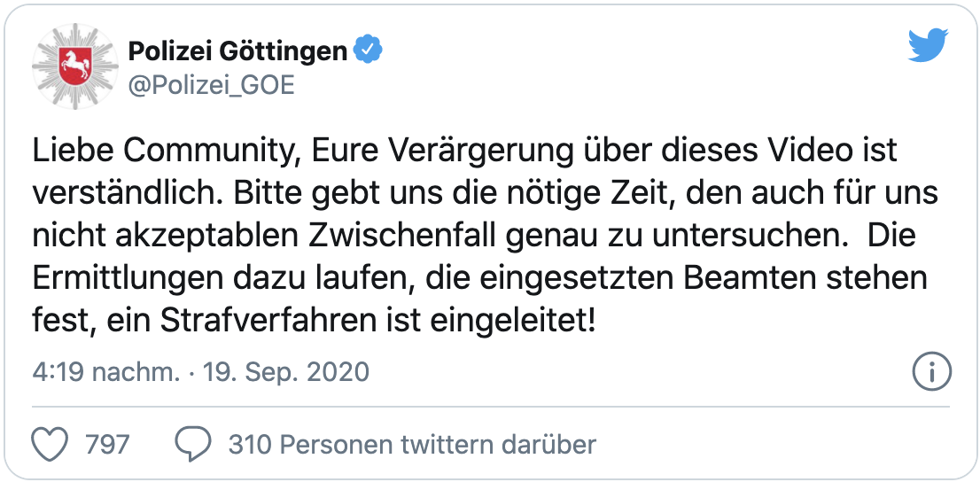Click the divider line above the like count
Viewport: 980px width, 482px height.
pyautogui.click(x=490, y=407)
